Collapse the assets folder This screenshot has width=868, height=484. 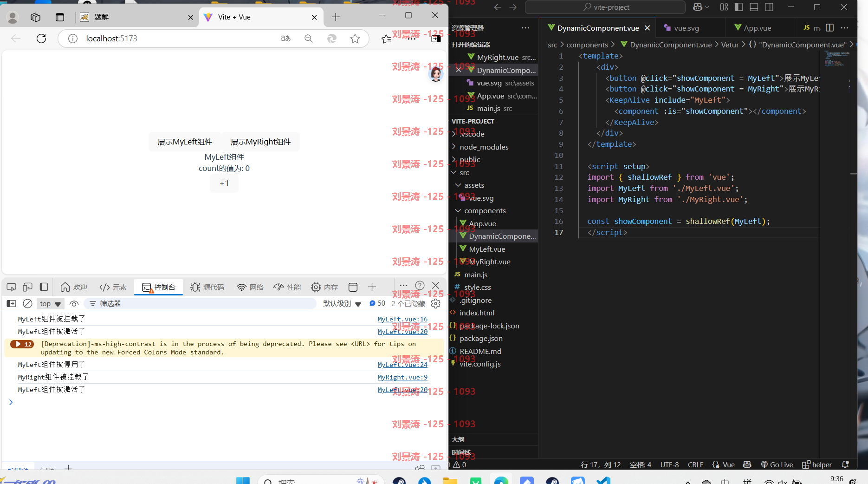click(474, 185)
